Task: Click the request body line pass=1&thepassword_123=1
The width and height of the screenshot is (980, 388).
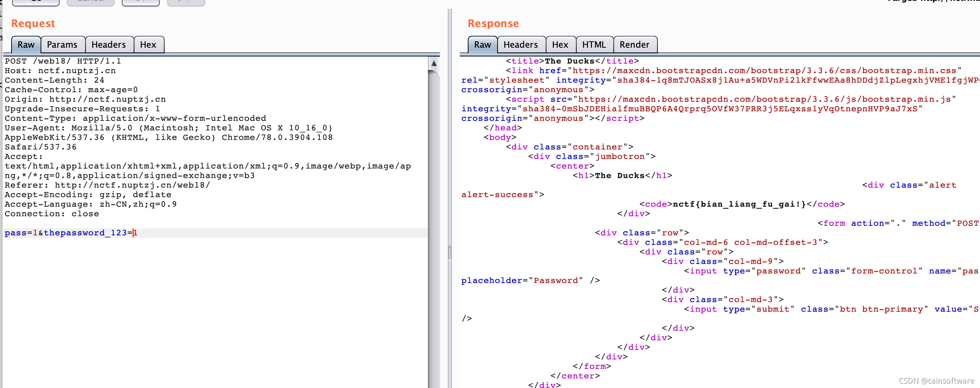Action: pos(71,233)
